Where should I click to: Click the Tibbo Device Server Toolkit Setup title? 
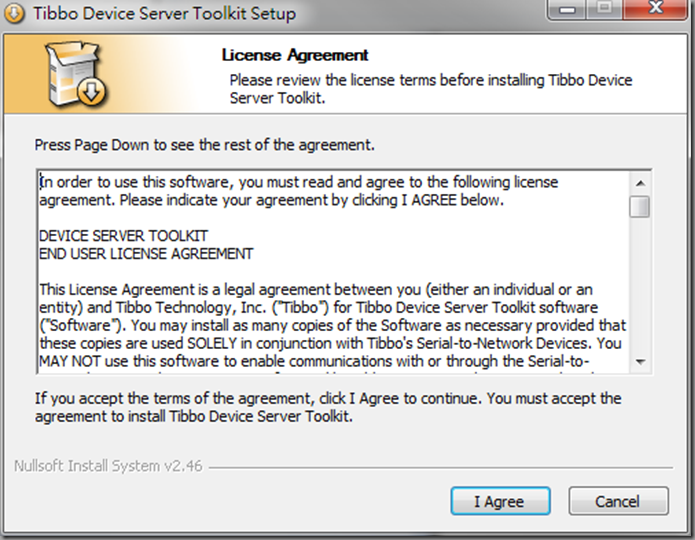164,13
